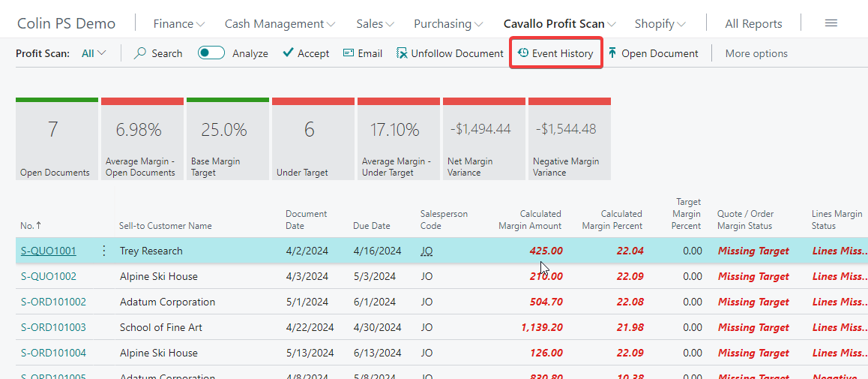Click the Accept checkmark icon

288,53
